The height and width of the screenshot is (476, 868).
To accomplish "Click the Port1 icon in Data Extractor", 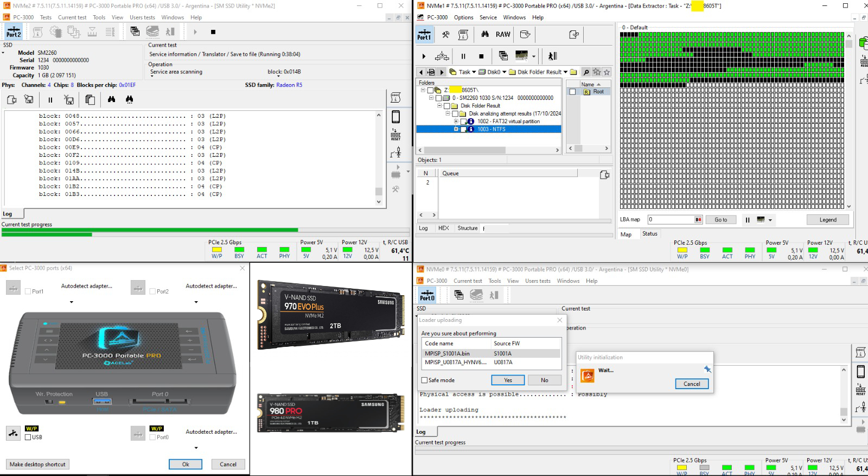I will [x=424, y=35].
